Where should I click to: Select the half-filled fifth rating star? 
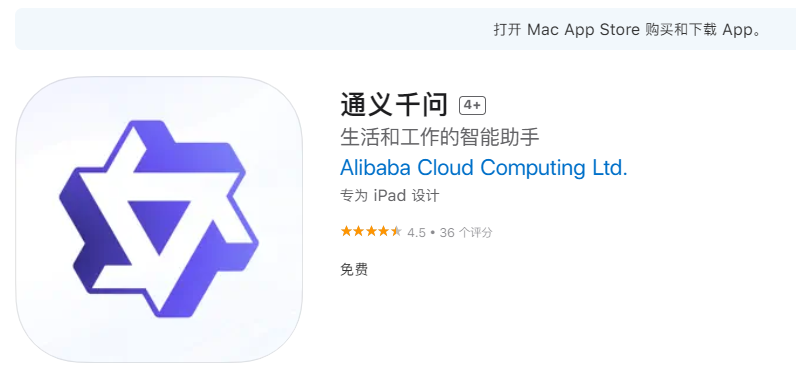pyautogui.click(x=396, y=232)
